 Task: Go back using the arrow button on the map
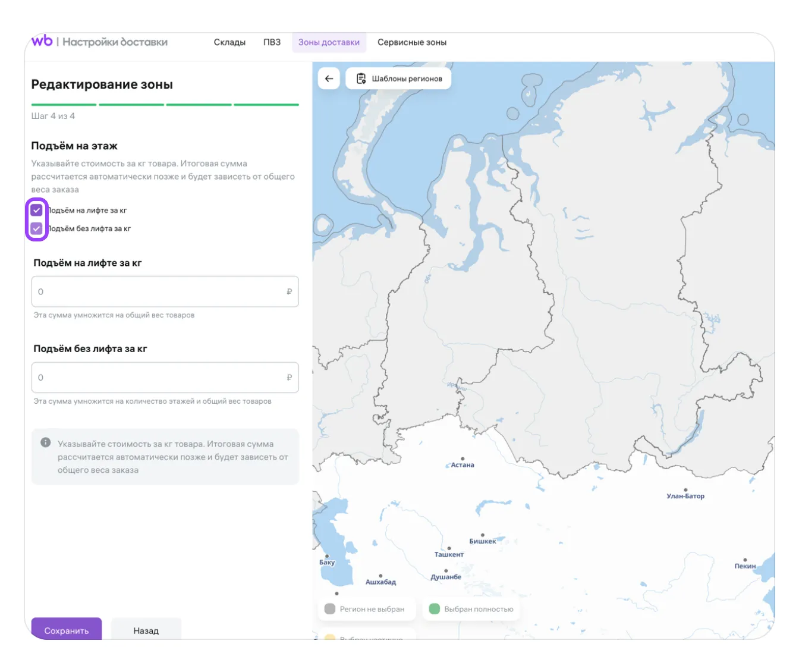[x=329, y=78]
